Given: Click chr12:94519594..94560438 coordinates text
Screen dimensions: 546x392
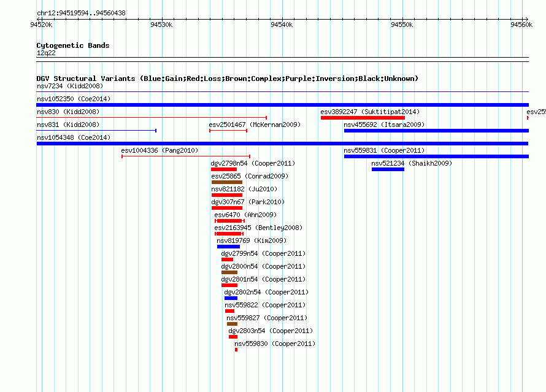Looking at the screenshot, I should (x=81, y=13).
